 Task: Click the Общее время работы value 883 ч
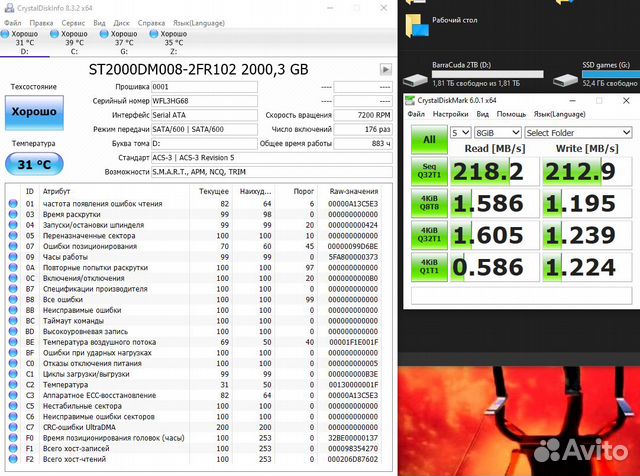tap(363, 143)
